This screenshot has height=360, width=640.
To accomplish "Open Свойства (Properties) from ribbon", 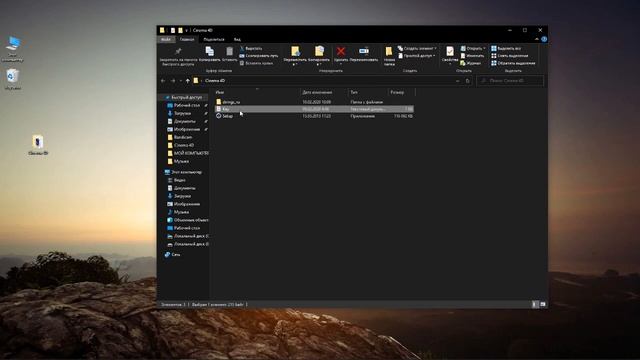I will pos(450,56).
